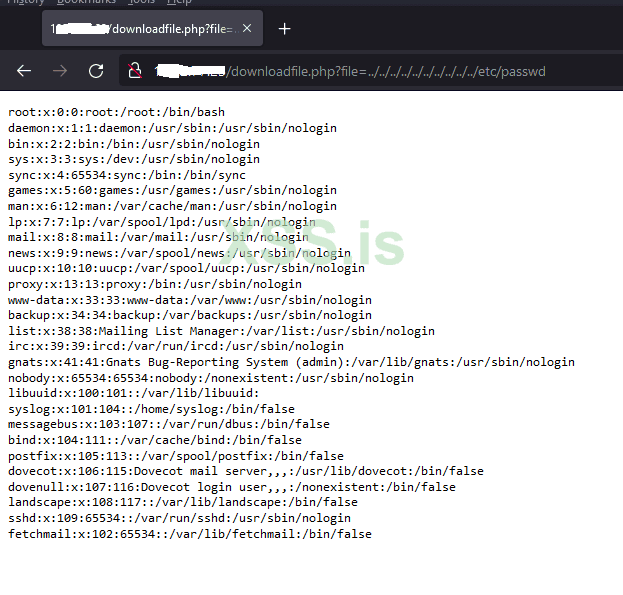Image resolution: width=623 pixels, height=595 pixels.
Task: Close the downloadfile.php tab
Action: coord(247,28)
